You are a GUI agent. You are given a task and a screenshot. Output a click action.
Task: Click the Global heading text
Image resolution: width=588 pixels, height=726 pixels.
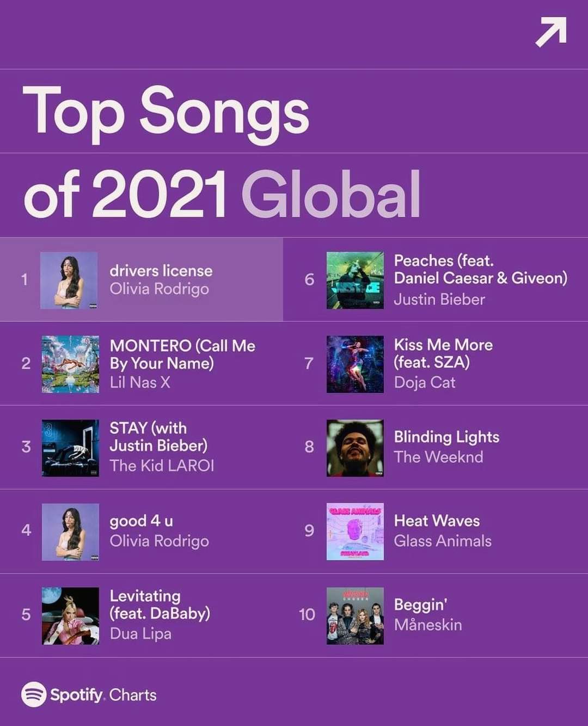click(331, 194)
